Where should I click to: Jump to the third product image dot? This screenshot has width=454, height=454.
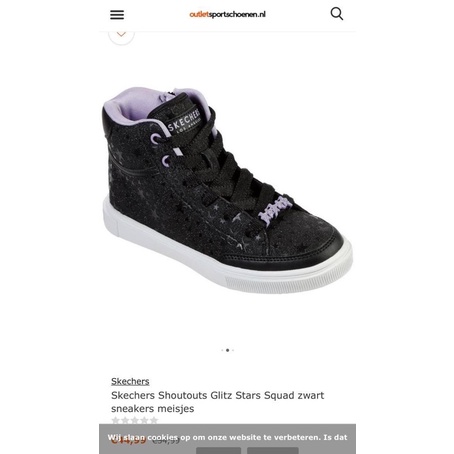(x=233, y=350)
